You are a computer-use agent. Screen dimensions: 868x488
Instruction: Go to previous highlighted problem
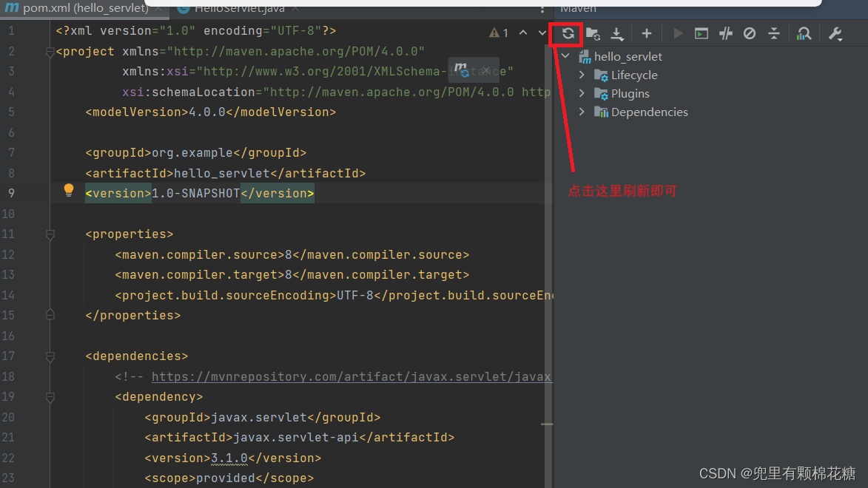[523, 33]
